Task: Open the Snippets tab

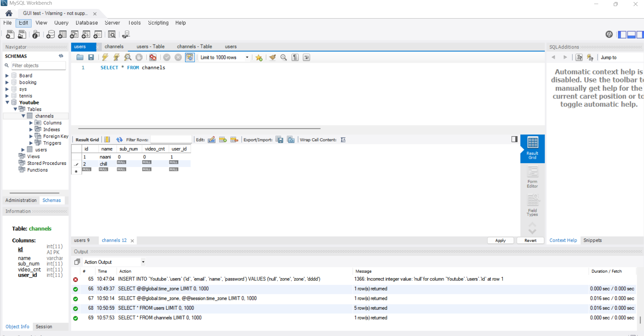Action: point(592,240)
